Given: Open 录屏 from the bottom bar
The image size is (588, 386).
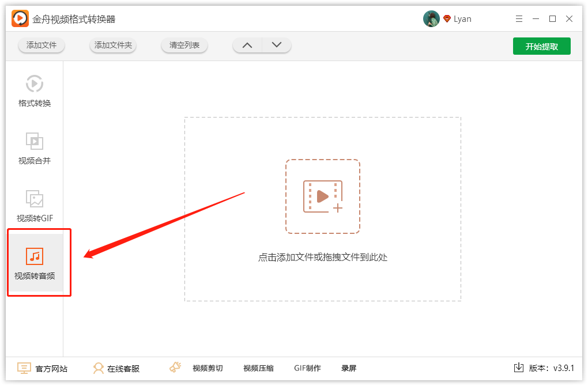Looking at the screenshot, I should point(349,368).
